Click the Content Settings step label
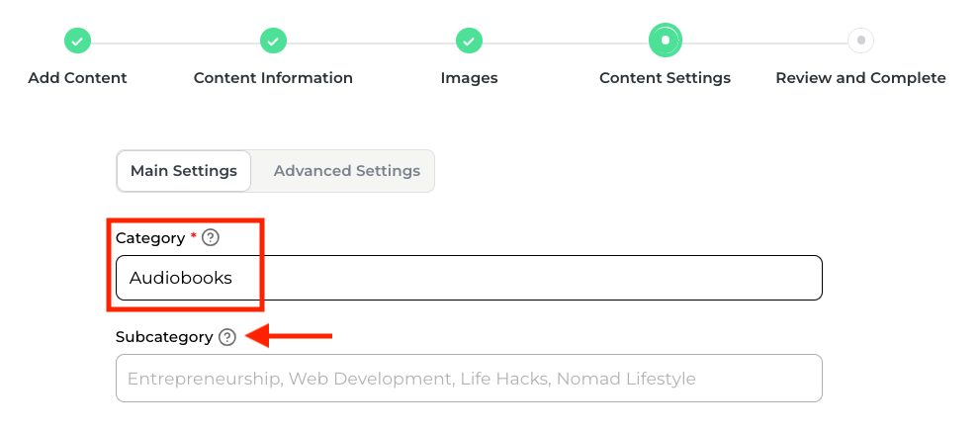Viewport: 980px width, 431px height. (665, 78)
